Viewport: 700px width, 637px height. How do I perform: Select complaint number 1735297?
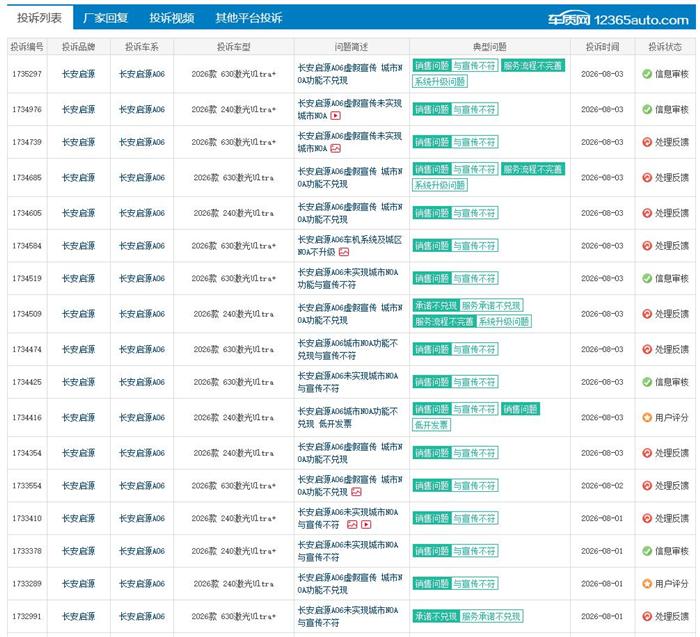click(27, 74)
